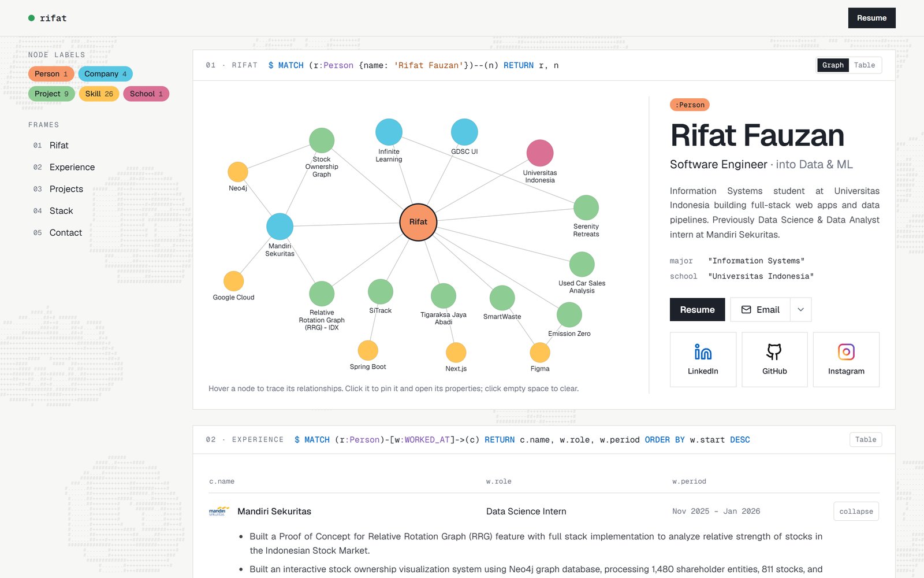Click the :Person label badge
The width and height of the screenshot is (924, 578).
[x=690, y=105]
